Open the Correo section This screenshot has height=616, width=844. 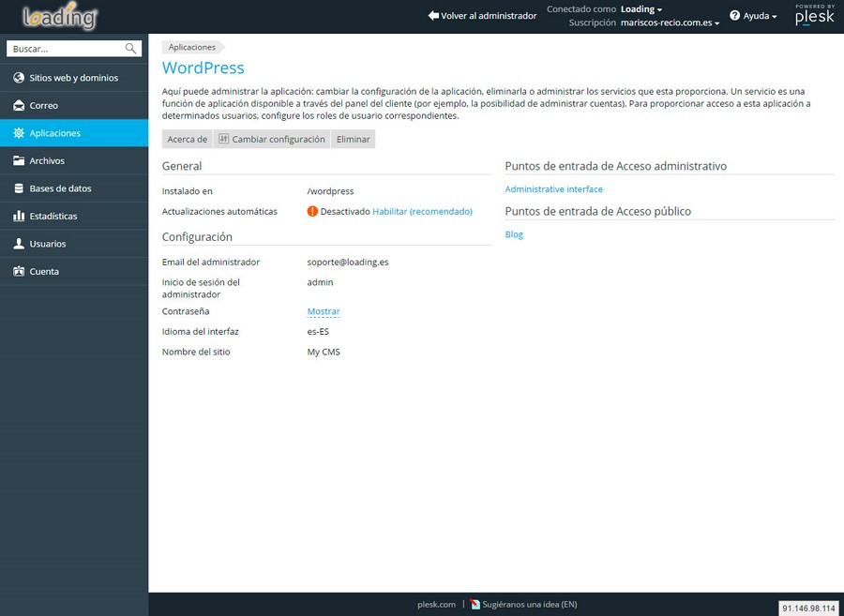click(74, 105)
